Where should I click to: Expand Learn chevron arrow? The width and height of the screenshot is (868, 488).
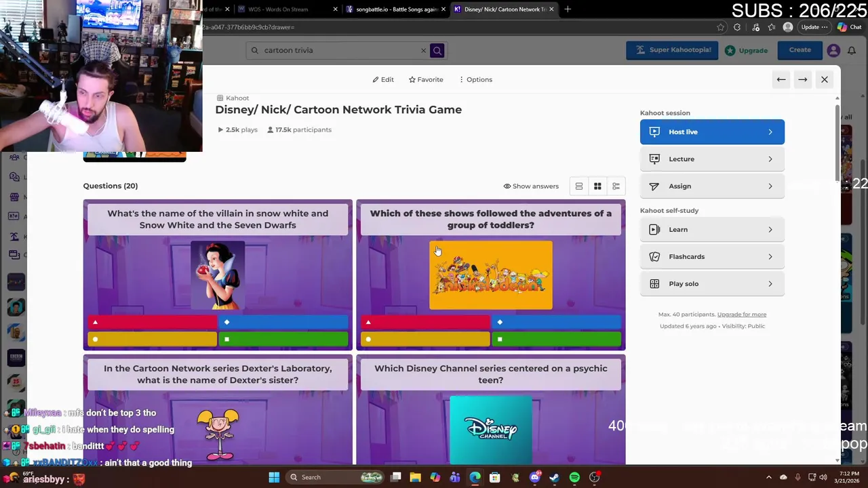coord(770,230)
